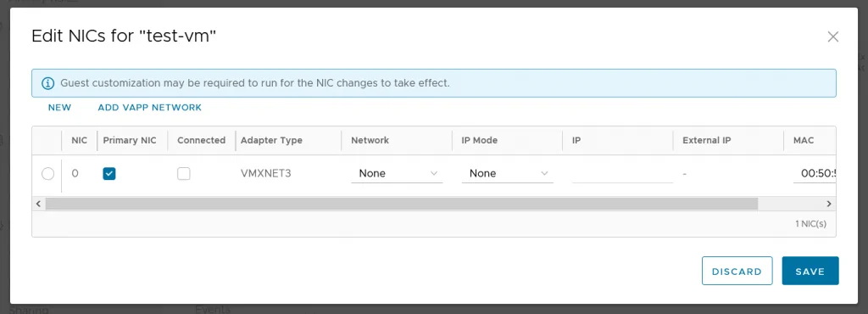Focus the IP address input field
This screenshot has width=868, height=314.
click(623, 174)
